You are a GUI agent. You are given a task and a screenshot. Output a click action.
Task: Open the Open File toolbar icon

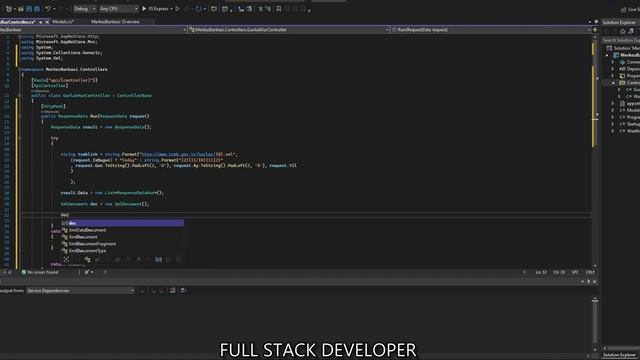pos(20,9)
